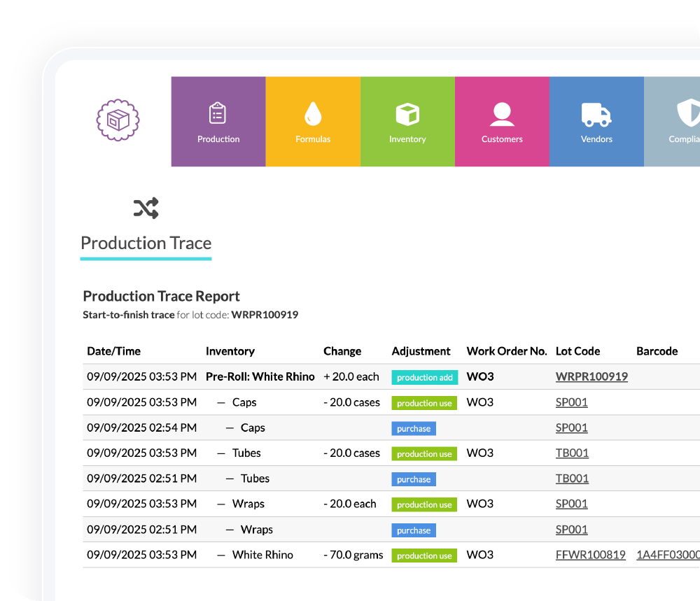Select 'Pre-Roll: White Rhino' inventory cell
This screenshot has width=700, height=601.
pos(260,376)
